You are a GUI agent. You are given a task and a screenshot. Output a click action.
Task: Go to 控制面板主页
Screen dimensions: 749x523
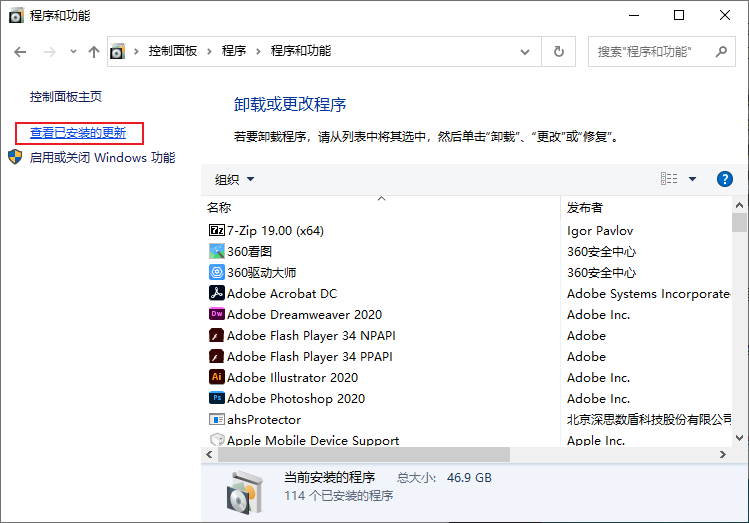pos(66,97)
